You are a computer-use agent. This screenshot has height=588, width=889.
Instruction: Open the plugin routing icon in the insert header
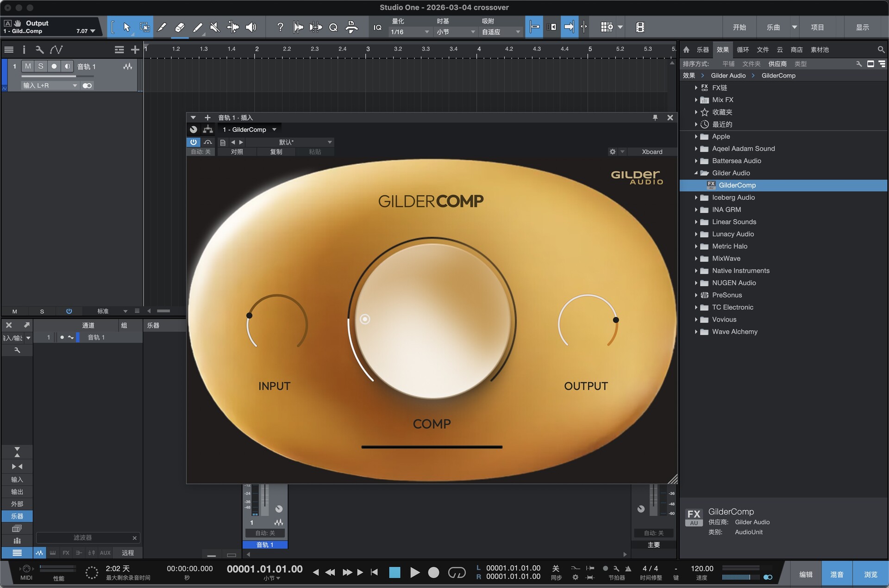click(x=207, y=130)
